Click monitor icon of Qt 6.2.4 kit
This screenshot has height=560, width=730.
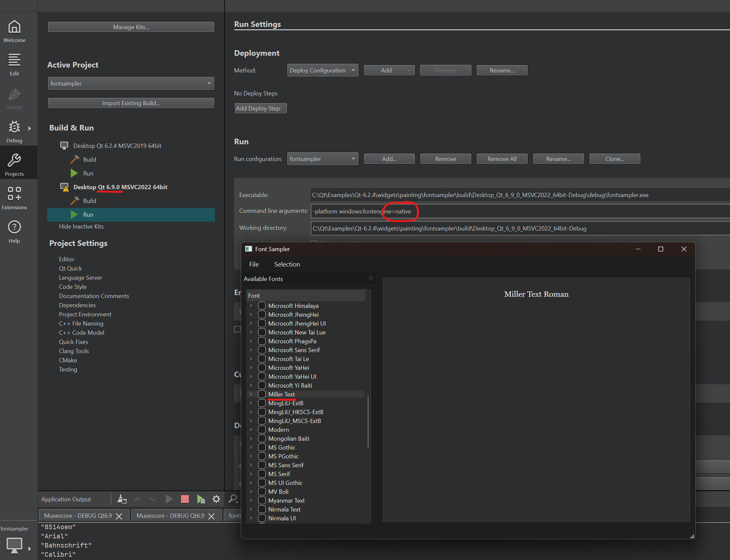[x=64, y=146]
